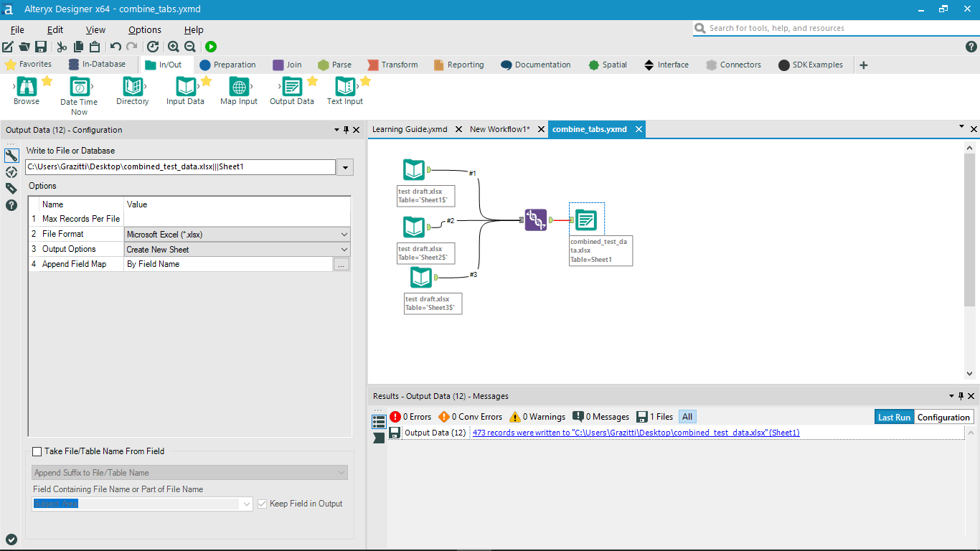Viewport: 980px width, 551px height.
Task: Select the Input Data tool
Action: coord(185,90)
